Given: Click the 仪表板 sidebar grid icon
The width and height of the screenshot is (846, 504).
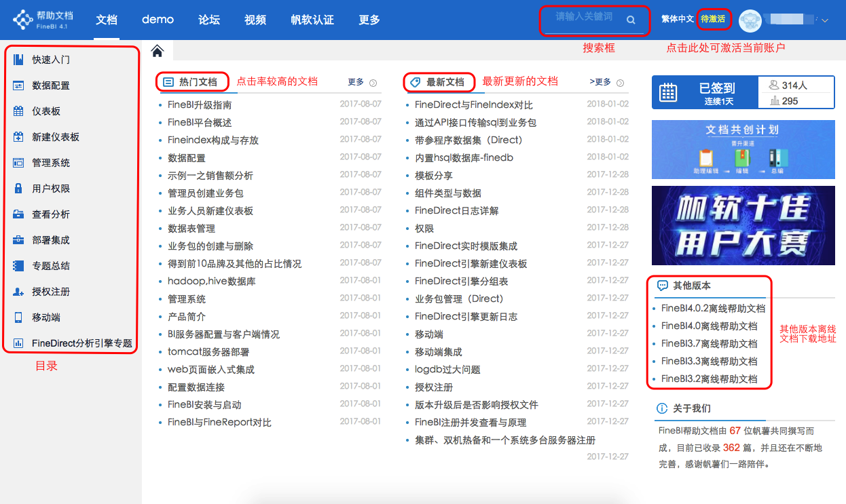Looking at the screenshot, I should [18, 111].
